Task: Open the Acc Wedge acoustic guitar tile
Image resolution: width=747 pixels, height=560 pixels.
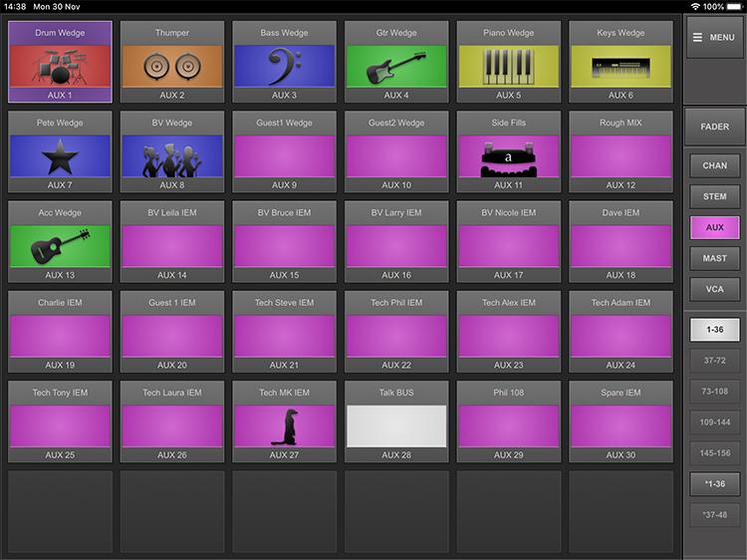Action: point(60,246)
